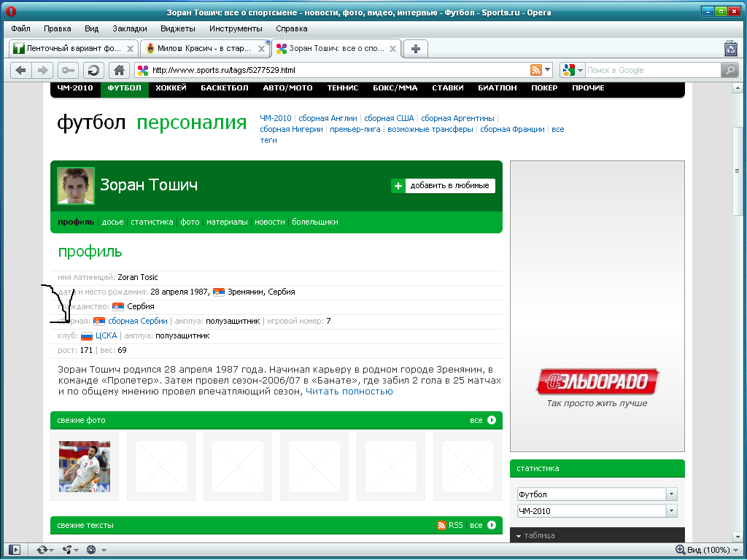747x560 pixels.
Task: Click the RSS feed icon in address bar
Action: [x=536, y=70]
